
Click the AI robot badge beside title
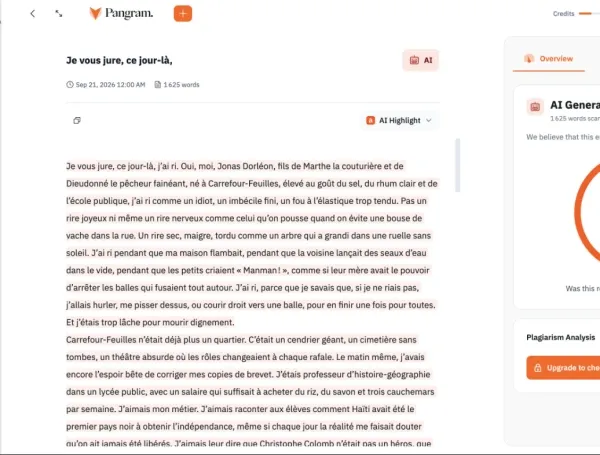pos(421,60)
